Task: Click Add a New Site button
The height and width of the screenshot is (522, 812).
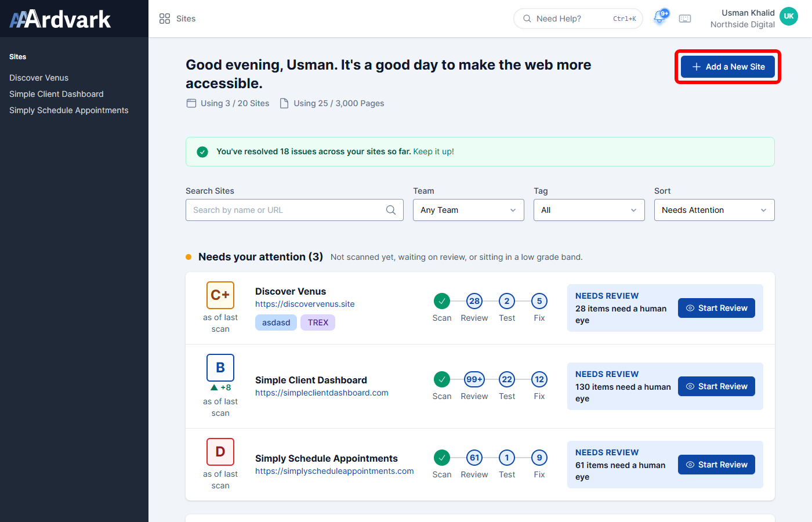Action: click(728, 67)
